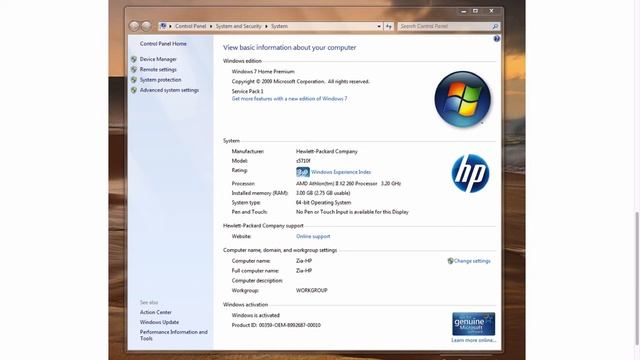640x360 pixels.
Task: Select Control Panel in the breadcrumb
Action: (x=191, y=26)
